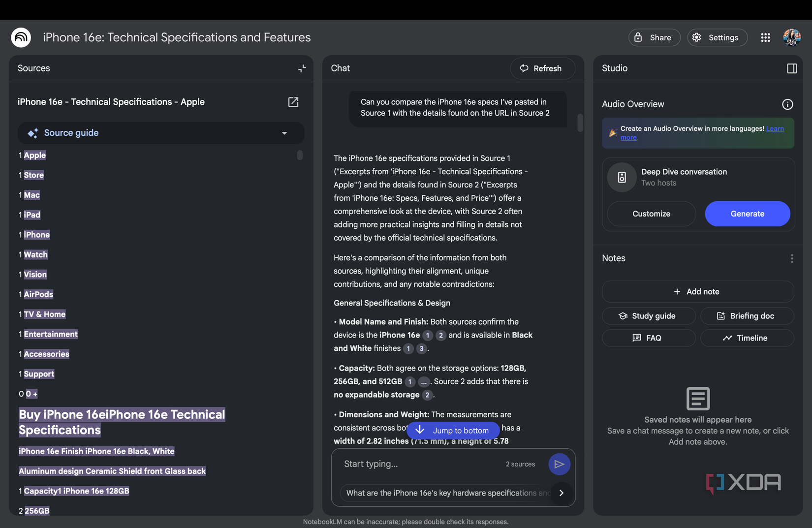Click "AirPods" in source text
Viewport: 812px width, 528px height.
[x=38, y=294]
